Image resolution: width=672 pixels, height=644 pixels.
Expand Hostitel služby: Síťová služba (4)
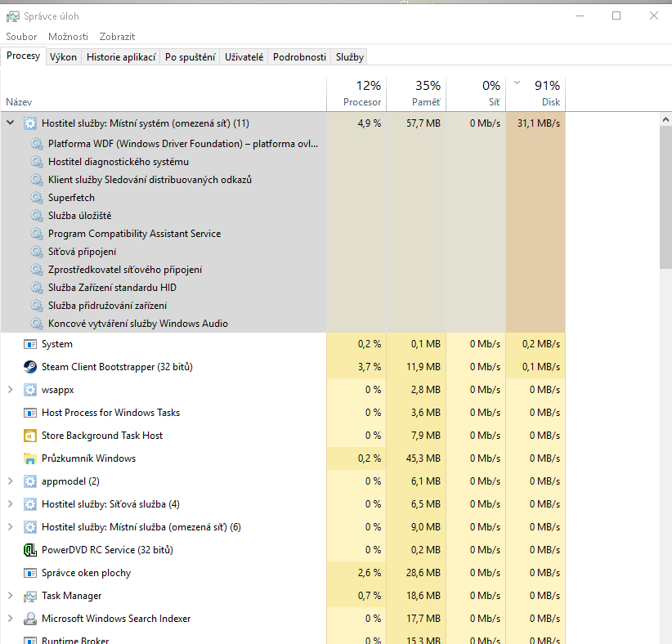click(x=11, y=504)
